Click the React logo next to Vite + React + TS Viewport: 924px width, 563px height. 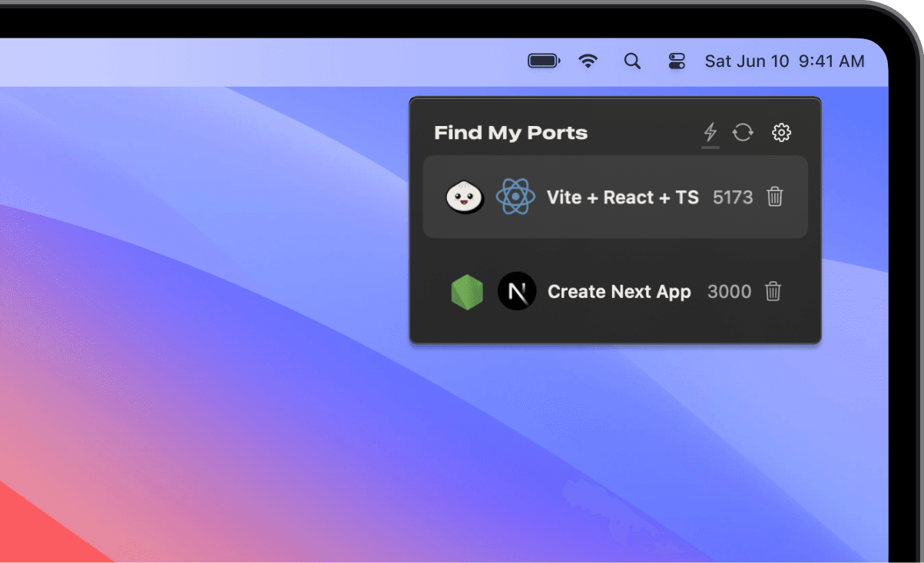[x=515, y=197]
